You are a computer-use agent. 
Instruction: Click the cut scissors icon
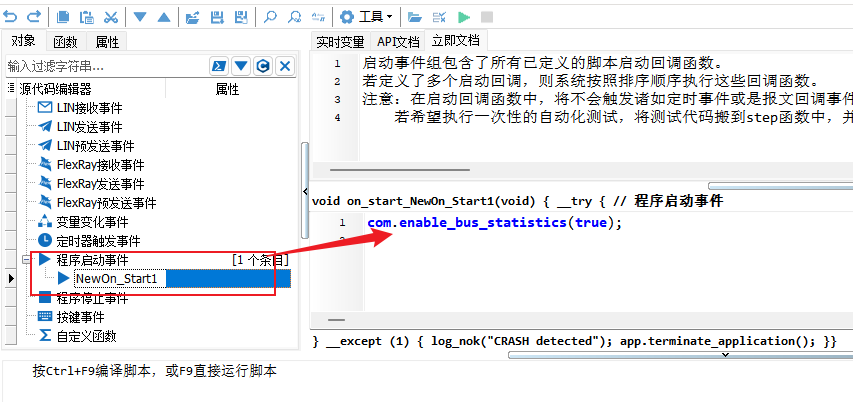tap(110, 17)
